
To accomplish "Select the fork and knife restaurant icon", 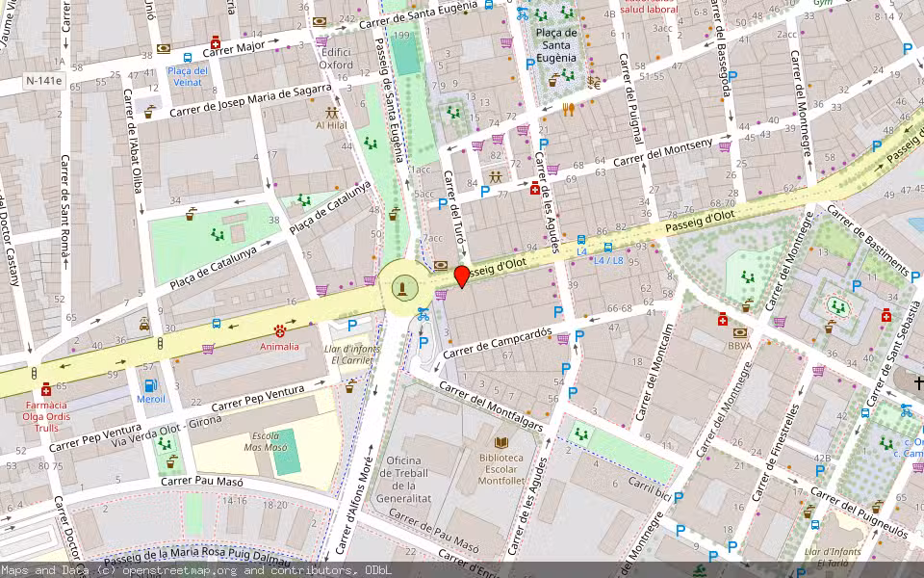I will point(568,110).
